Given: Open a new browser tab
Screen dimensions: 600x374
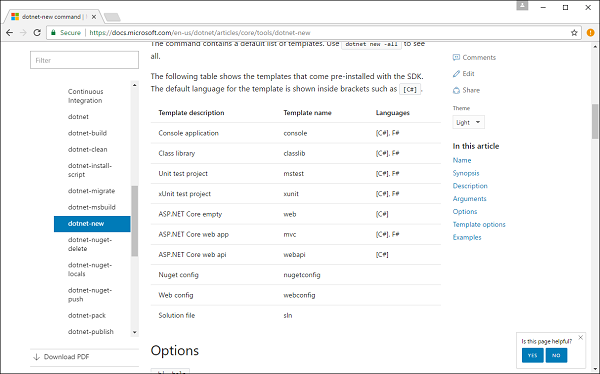Looking at the screenshot, I should (112, 17).
